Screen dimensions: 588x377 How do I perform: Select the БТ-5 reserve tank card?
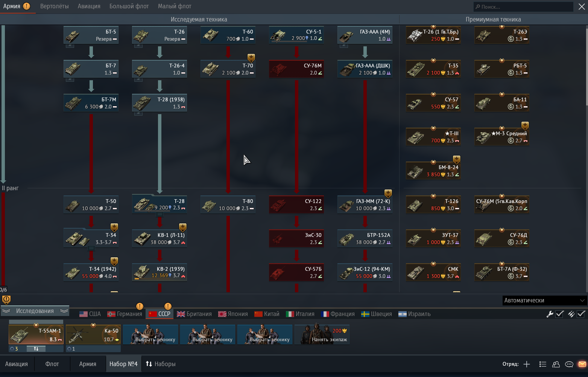[x=91, y=35]
